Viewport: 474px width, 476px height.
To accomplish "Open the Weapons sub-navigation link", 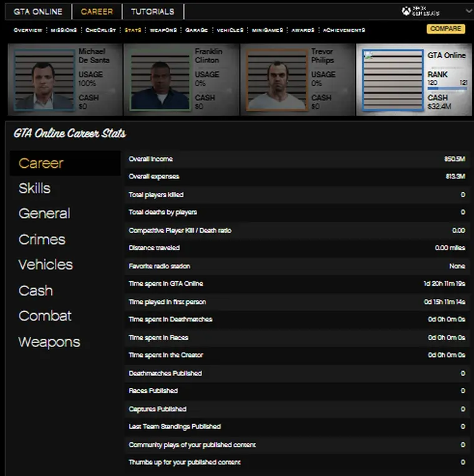I will [x=163, y=30].
